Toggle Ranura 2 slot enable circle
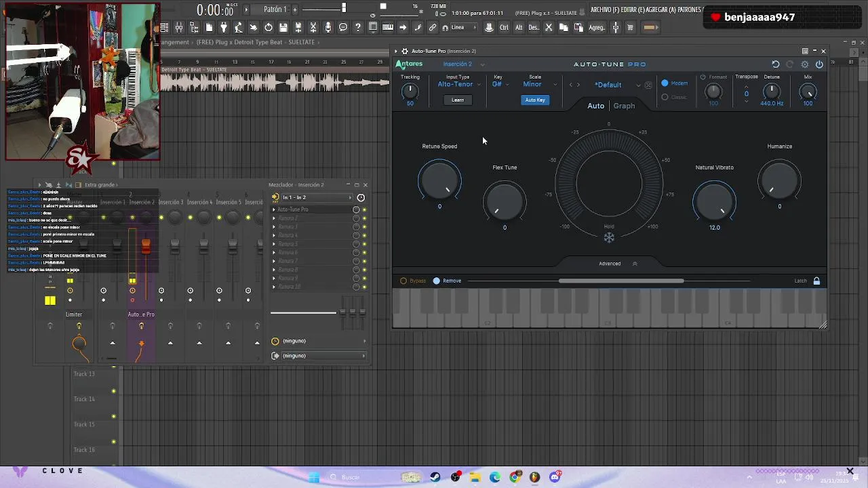The image size is (868, 488). pos(356,218)
